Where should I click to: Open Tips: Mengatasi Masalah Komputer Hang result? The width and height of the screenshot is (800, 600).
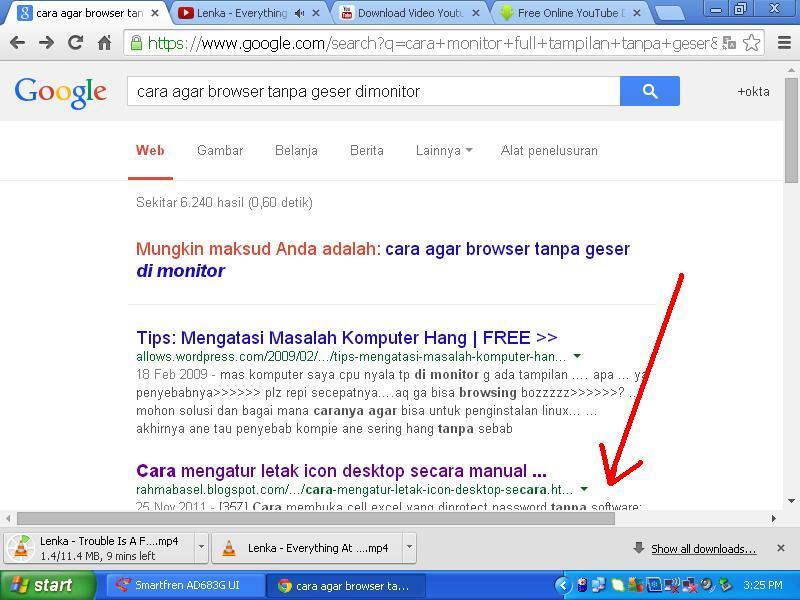[x=346, y=338]
